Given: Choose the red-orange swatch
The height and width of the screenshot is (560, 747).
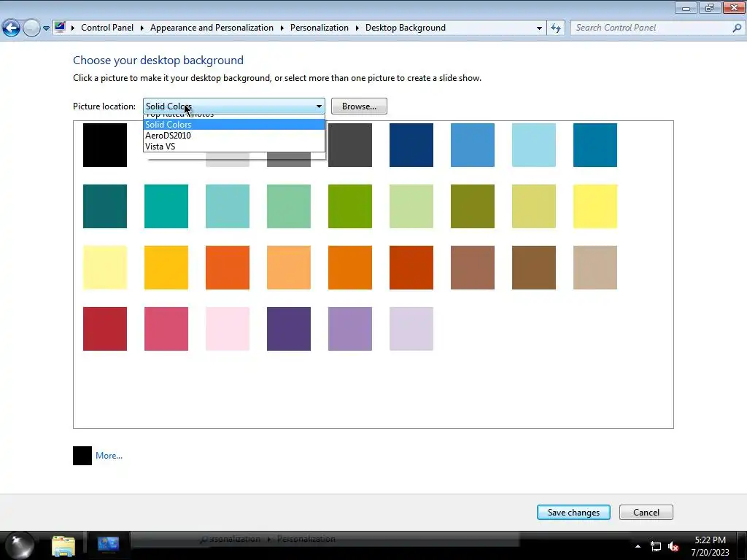Looking at the screenshot, I should click(x=228, y=267).
